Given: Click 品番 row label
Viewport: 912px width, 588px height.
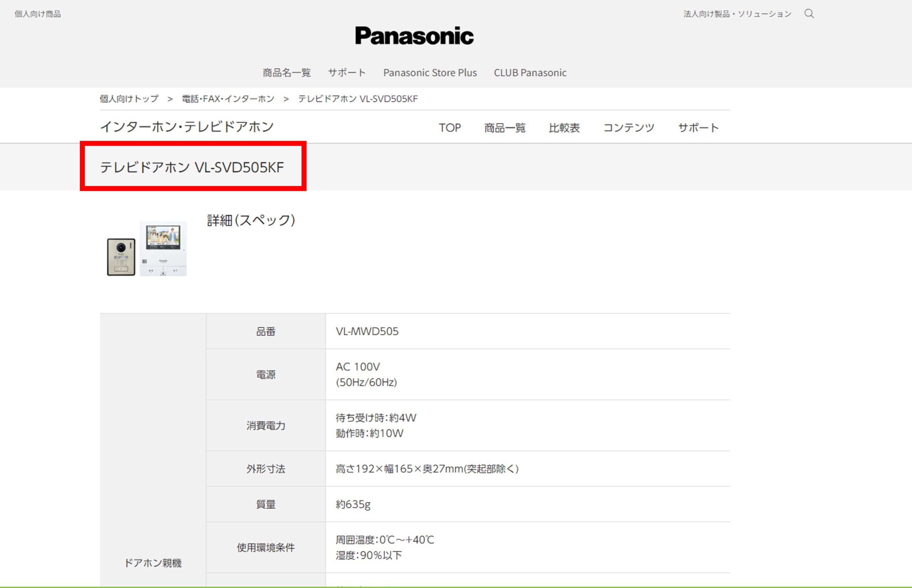Looking at the screenshot, I should coord(266,331).
